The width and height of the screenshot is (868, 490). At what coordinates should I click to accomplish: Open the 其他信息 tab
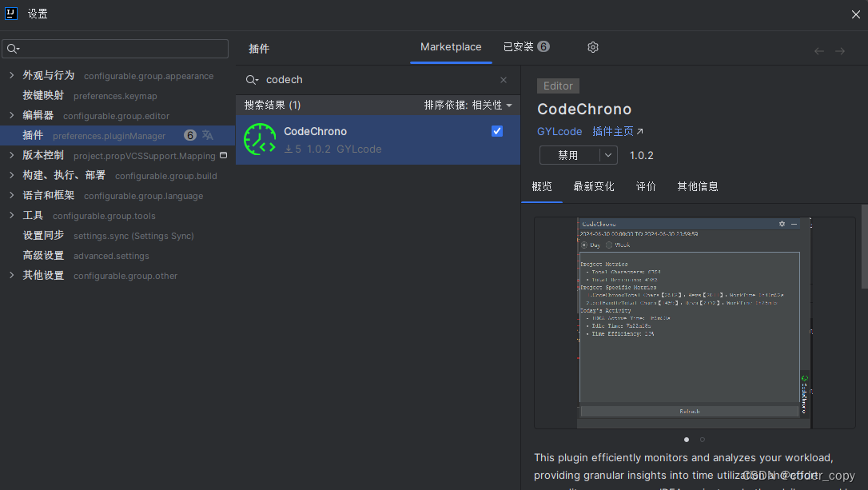click(x=698, y=186)
